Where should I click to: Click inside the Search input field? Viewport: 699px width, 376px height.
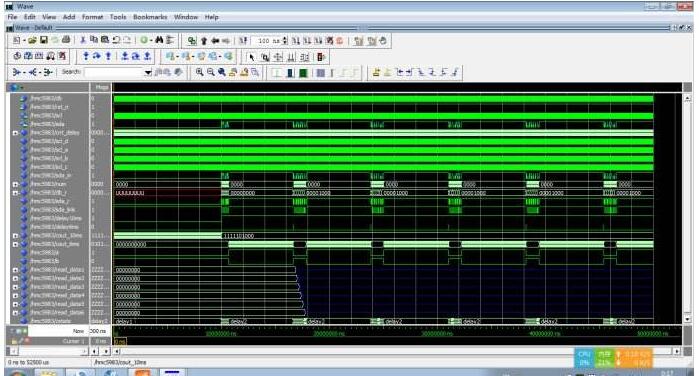click(114, 72)
